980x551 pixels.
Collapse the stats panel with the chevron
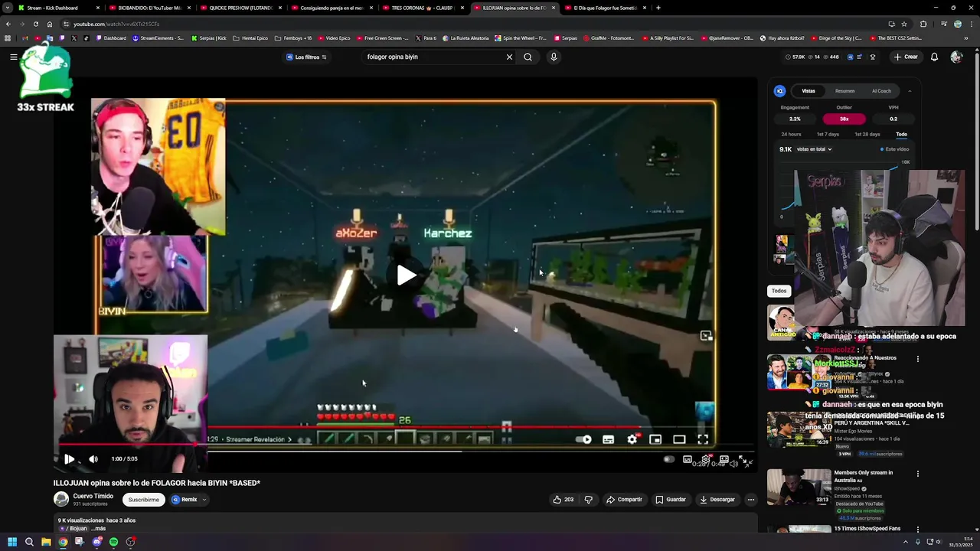tap(910, 91)
